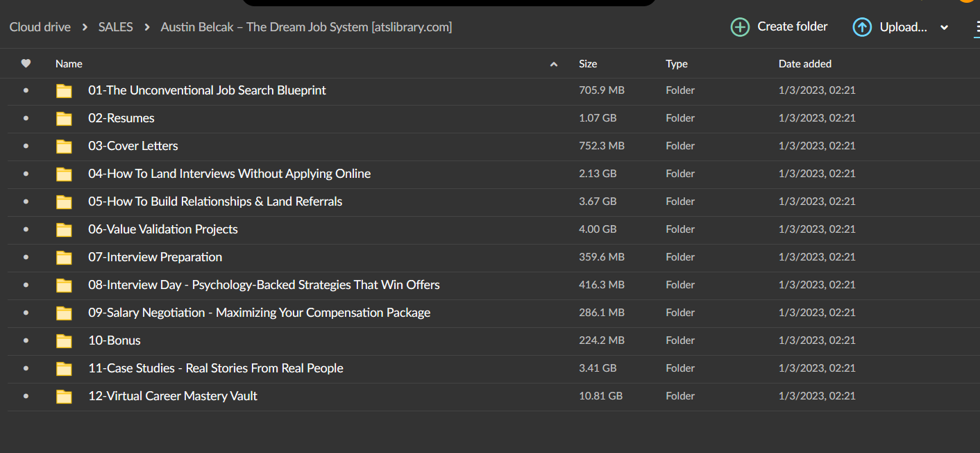Select 04-How To Land Interviews Without Applying Online
The width and height of the screenshot is (980, 453).
coord(229,174)
